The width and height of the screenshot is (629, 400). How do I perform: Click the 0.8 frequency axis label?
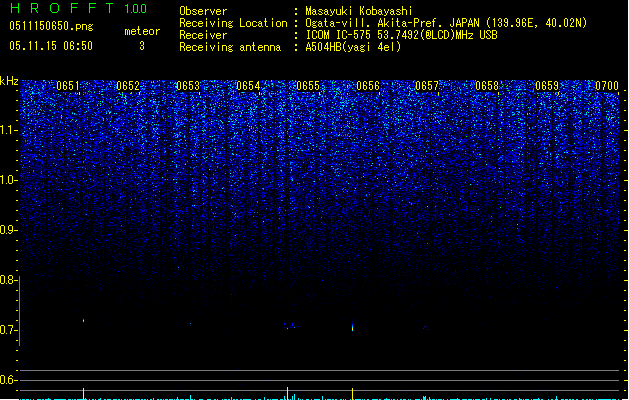coord(8,280)
